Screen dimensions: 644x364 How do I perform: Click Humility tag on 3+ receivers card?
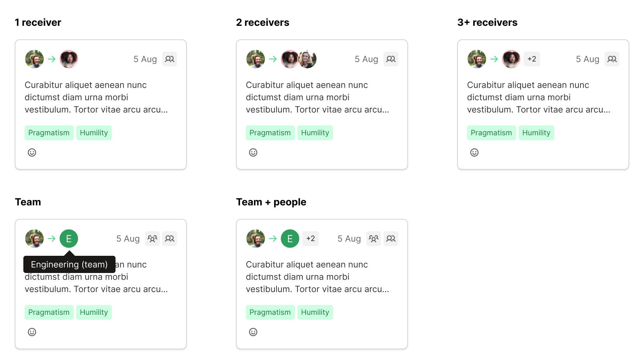coord(536,133)
